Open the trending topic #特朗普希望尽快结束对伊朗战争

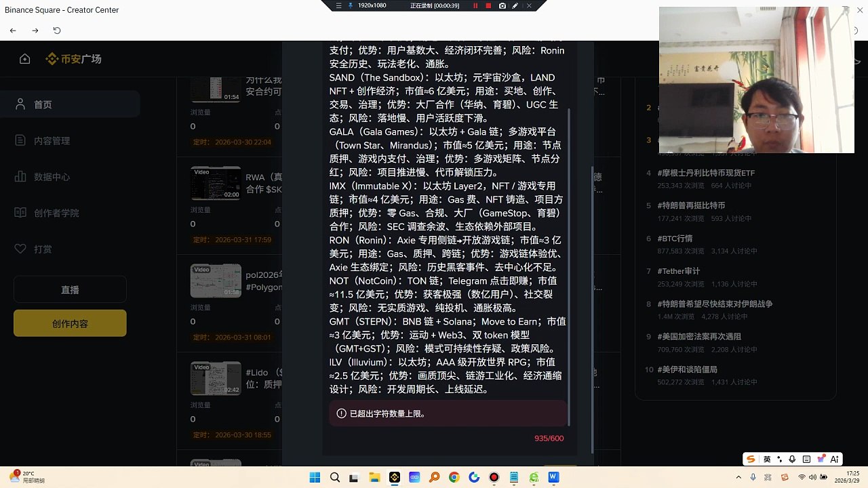[715, 304]
